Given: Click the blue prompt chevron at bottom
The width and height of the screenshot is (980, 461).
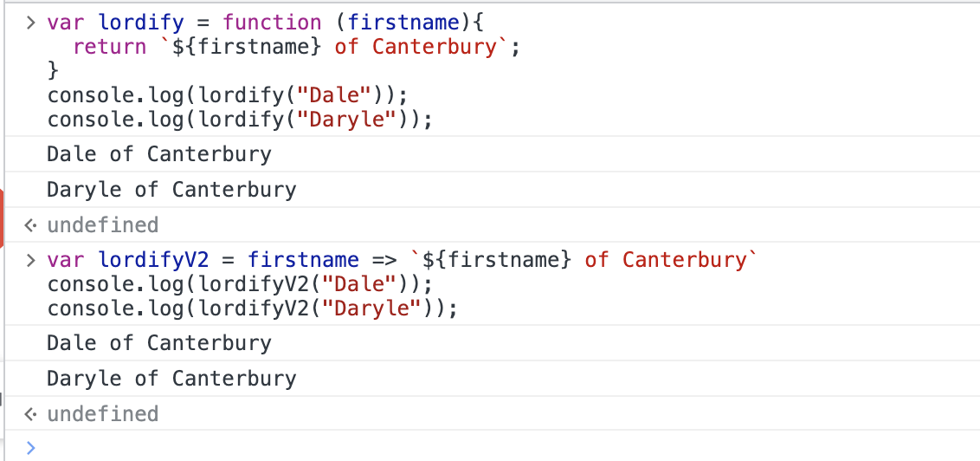Looking at the screenshot, I should pyautogui.click(x=31, y=447).
